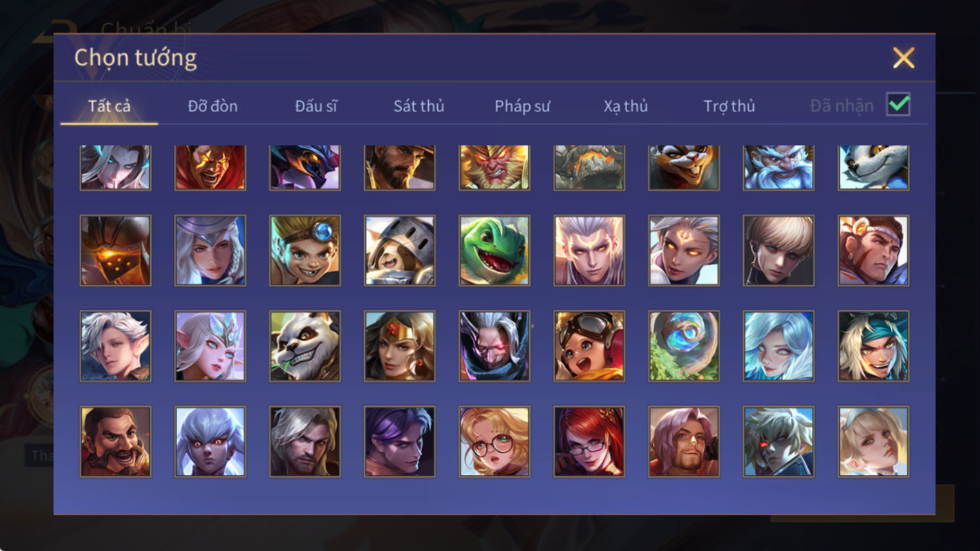Switch to the Pháp sư tab

pyautogui.click(x=522, y=106)
